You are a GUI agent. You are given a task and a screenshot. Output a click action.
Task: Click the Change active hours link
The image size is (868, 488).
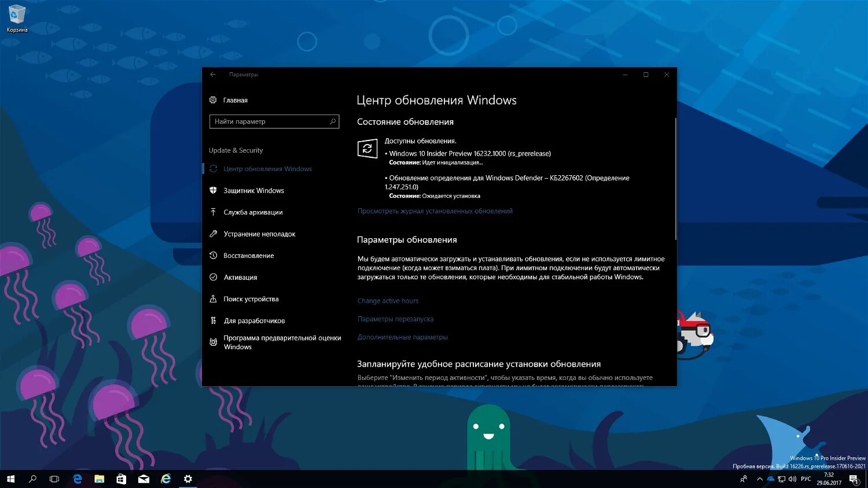[x=388, y=301]
